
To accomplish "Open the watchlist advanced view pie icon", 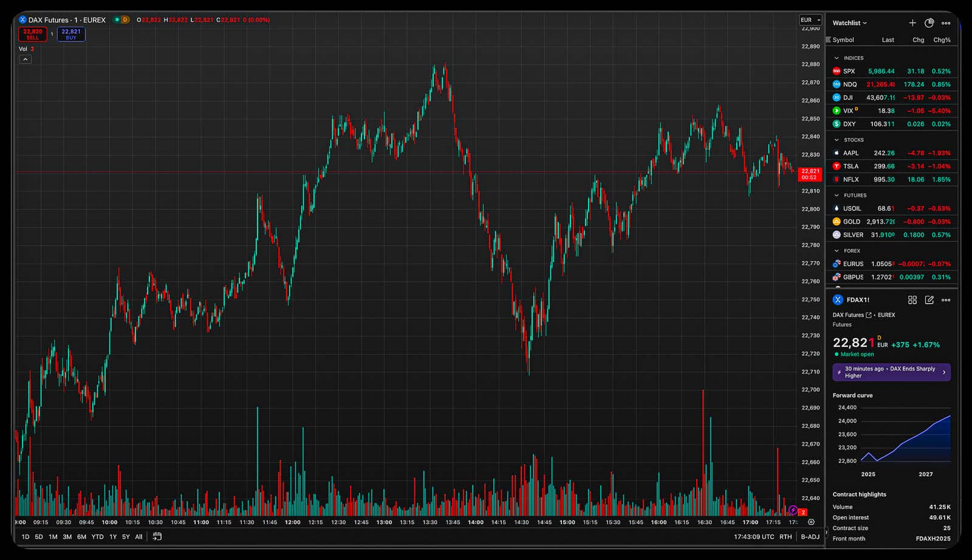I will click(x=929, y=23).
